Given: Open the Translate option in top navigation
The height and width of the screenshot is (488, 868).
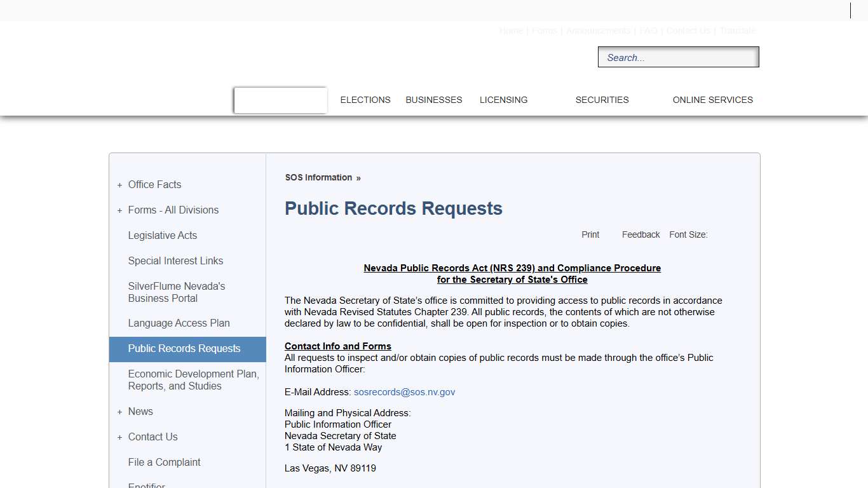Looking at the screenshot, I should pyautogui.click(x=738, y=30).
